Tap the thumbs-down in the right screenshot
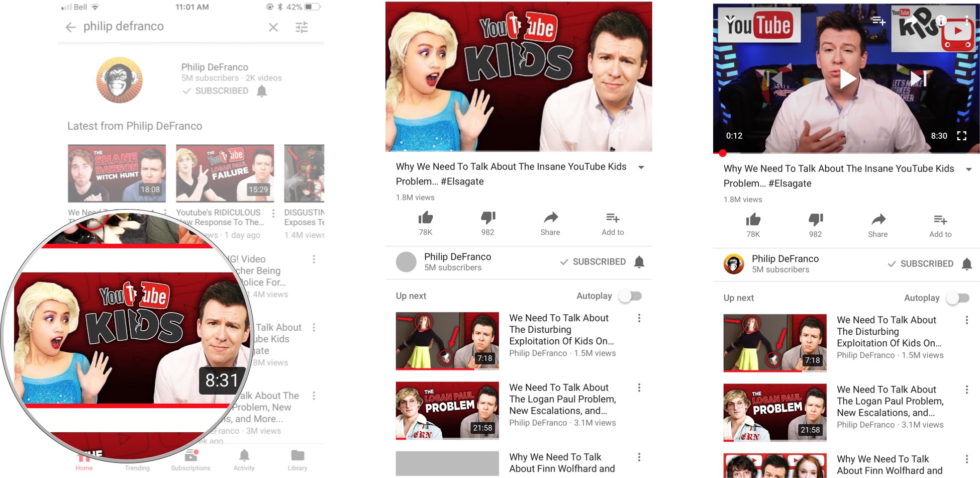 (816, 220)
